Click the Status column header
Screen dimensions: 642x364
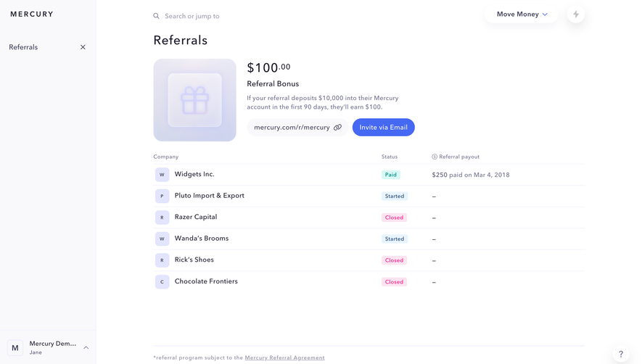tap(390, 157)
